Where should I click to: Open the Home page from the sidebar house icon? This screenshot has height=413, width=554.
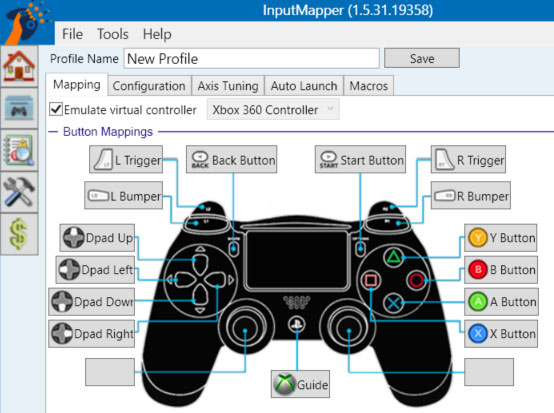click(19, 66)
